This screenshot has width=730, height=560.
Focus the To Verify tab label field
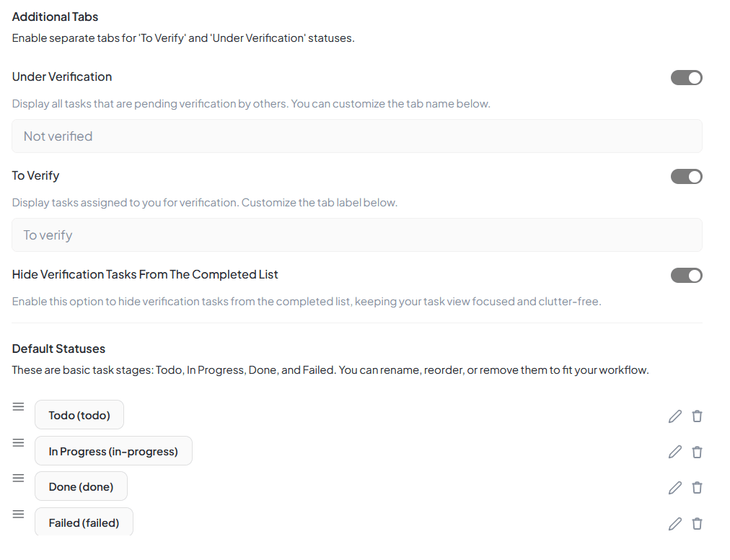[357, 235]
